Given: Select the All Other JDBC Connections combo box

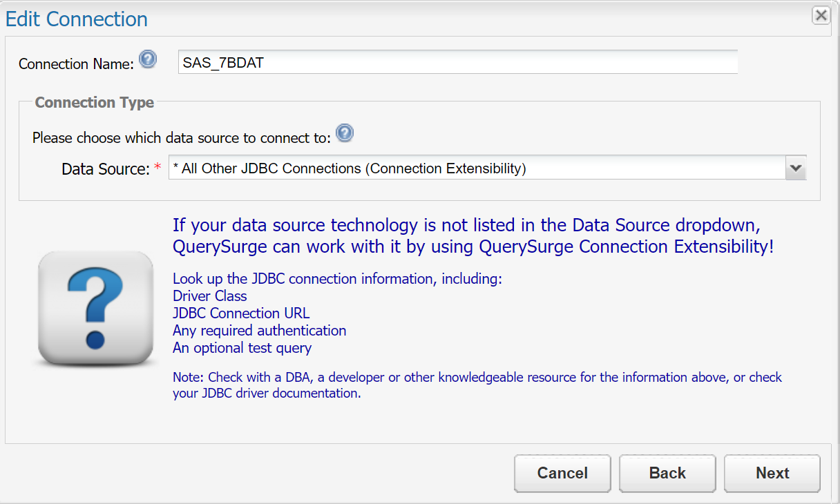Looking at the screenshot, I should point(477,168).
